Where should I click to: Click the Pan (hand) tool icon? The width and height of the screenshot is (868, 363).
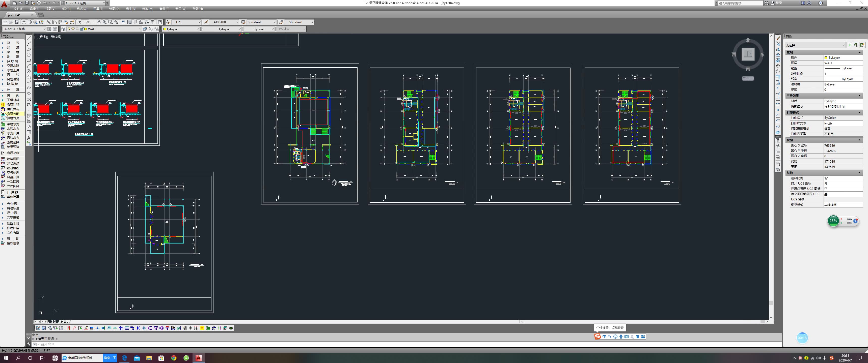tap(99, 22)
